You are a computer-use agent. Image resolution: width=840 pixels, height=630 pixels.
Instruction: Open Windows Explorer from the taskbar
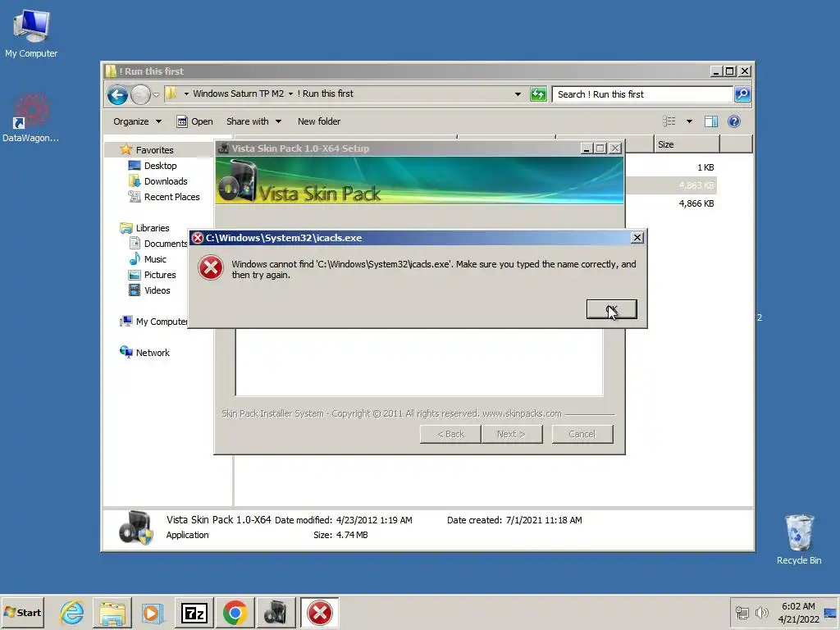coord(112,612)
